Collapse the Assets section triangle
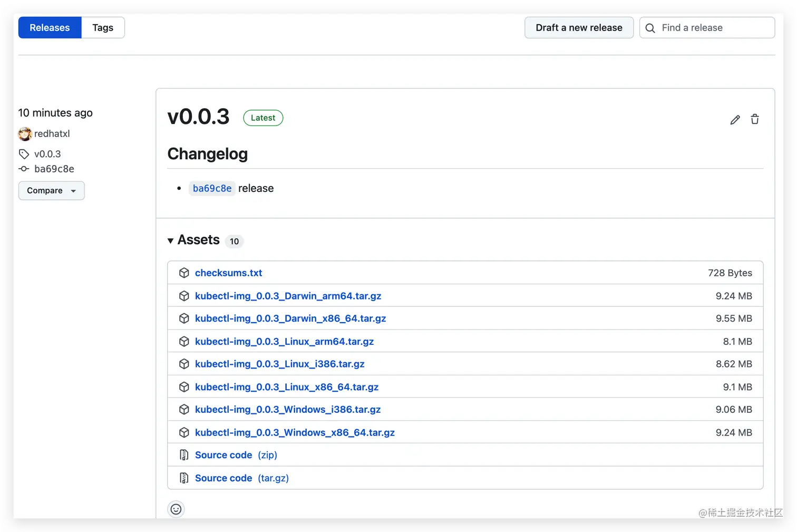The width and height of the screenshot is (797, 532). pyautogui.click(x=170, y=241)
